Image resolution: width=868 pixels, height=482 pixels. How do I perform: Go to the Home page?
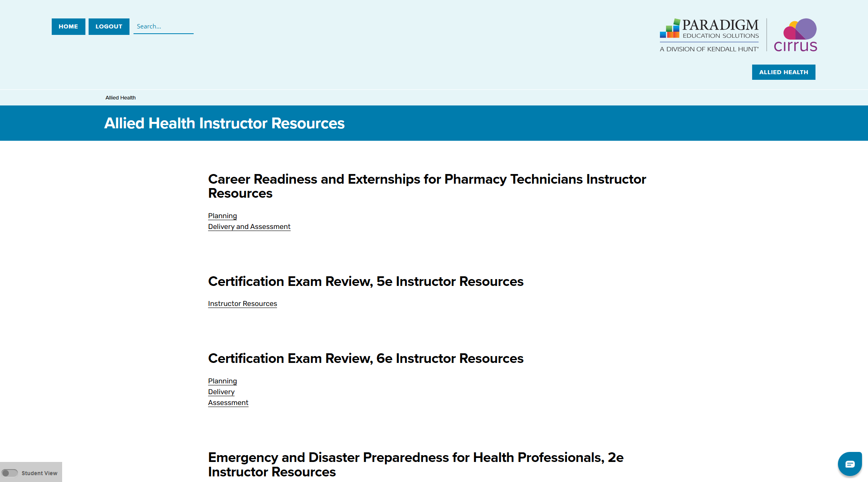click(68, 26)
